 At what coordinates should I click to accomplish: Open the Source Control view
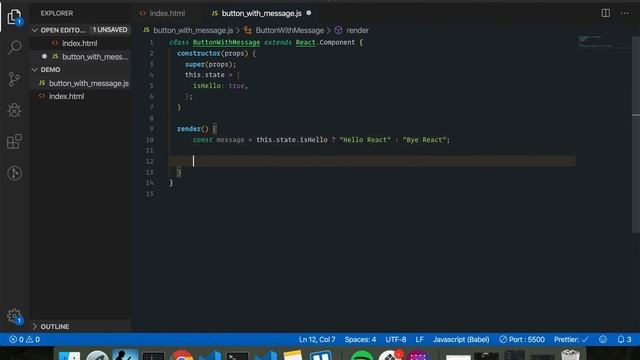[x=14, y=79]
